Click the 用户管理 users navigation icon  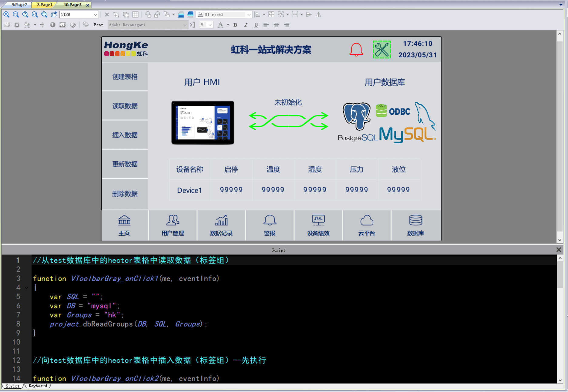pyautogui.click(x=173, y=225)
